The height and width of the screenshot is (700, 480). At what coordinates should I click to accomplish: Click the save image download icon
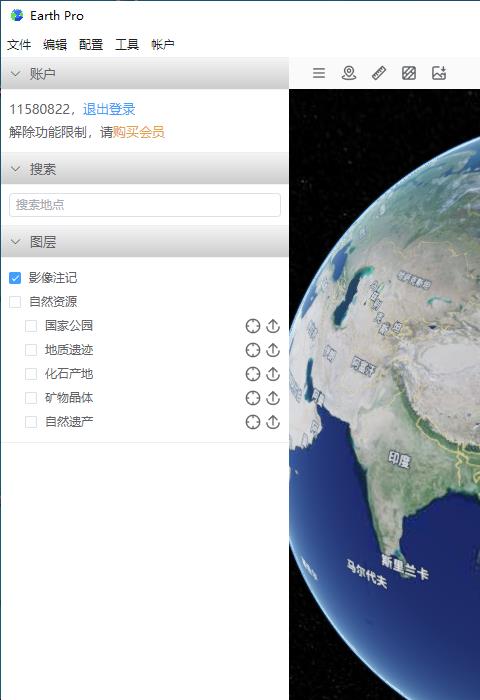[x=439, y=73]
